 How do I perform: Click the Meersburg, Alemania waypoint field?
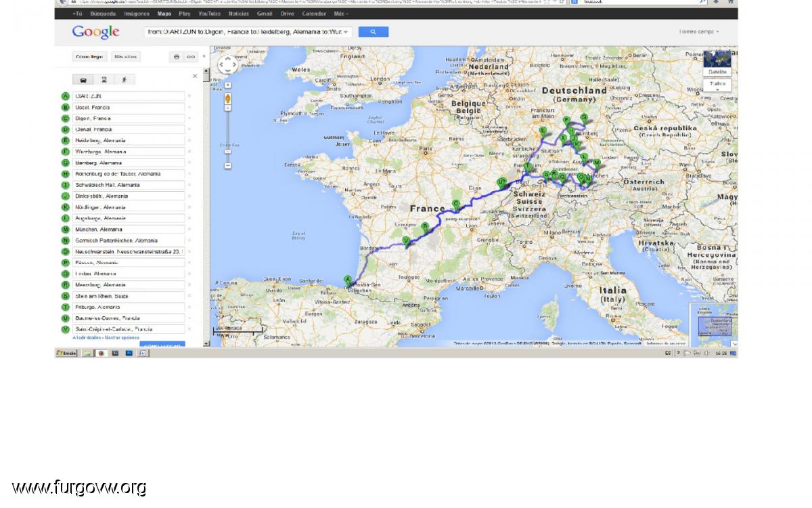click(129, 284)
